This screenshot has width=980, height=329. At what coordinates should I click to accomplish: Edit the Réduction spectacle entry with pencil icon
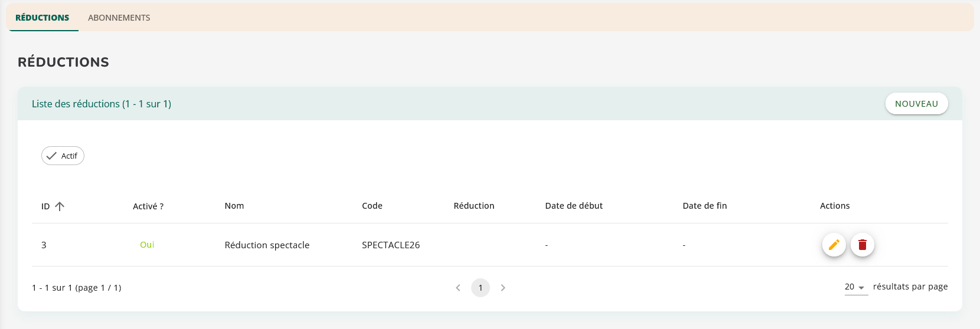point(834,245)
